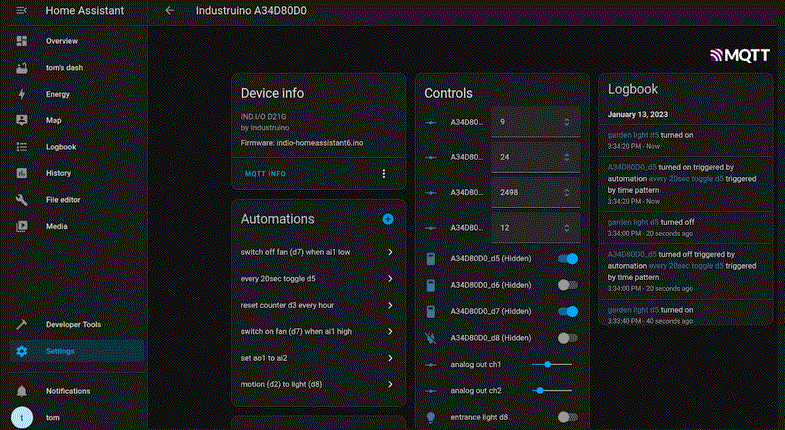Open the device three-dot overflow menu
This screenshot has width=785, height=430.
[383, 173]
